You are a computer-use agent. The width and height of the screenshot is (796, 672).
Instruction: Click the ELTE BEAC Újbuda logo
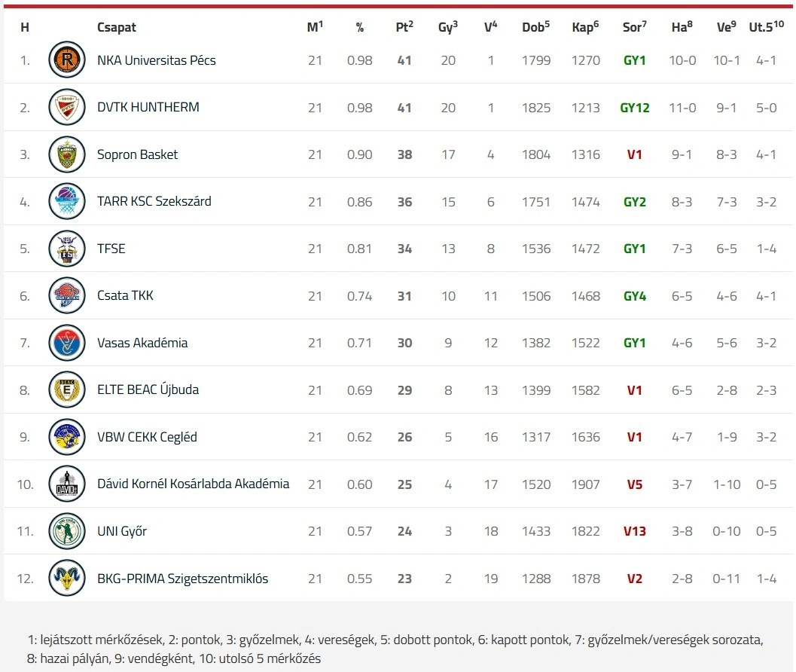click(67, 390)
